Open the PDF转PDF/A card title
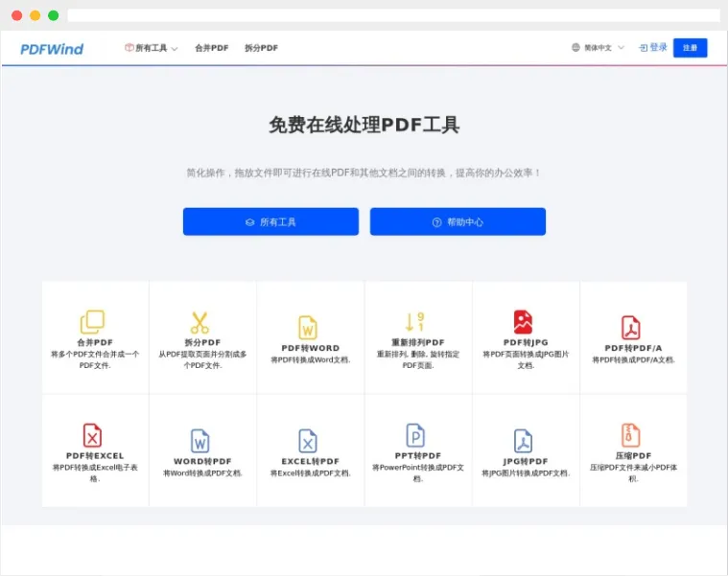The width and height of the screenshot is (728, 576). pyautogui.click(x=633, y=348)
